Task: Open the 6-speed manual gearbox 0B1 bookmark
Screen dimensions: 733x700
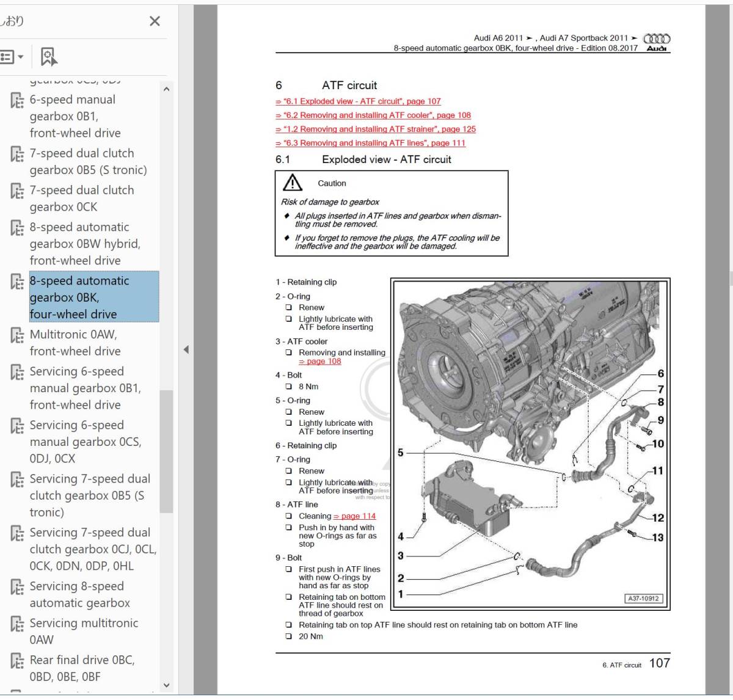Action: (x=75, y=116)
